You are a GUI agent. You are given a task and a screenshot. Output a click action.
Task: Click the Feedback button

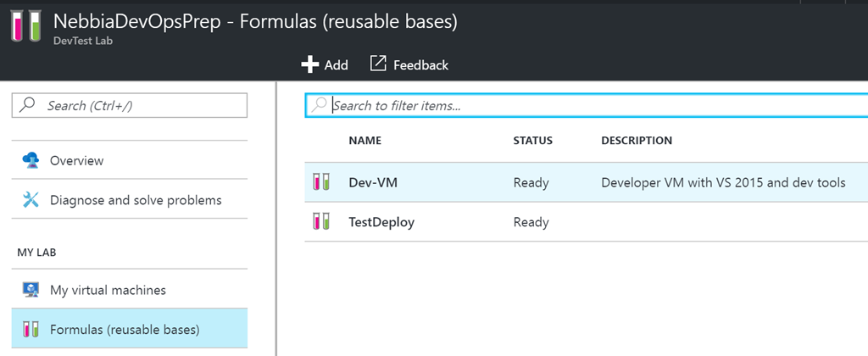[x=409, y=64]
